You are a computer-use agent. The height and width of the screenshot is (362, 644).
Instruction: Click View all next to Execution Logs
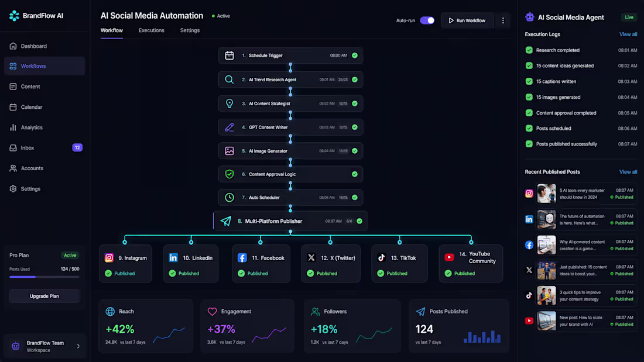[628, 35]
